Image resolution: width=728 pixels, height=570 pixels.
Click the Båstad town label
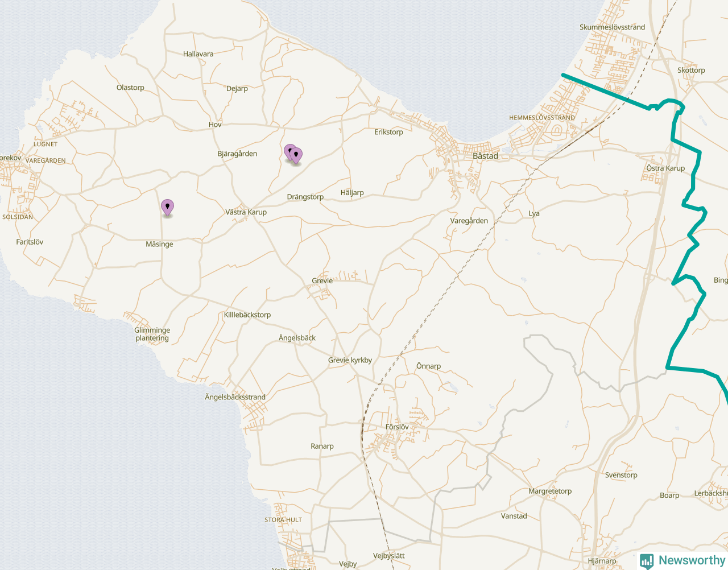tap(485, 156)
